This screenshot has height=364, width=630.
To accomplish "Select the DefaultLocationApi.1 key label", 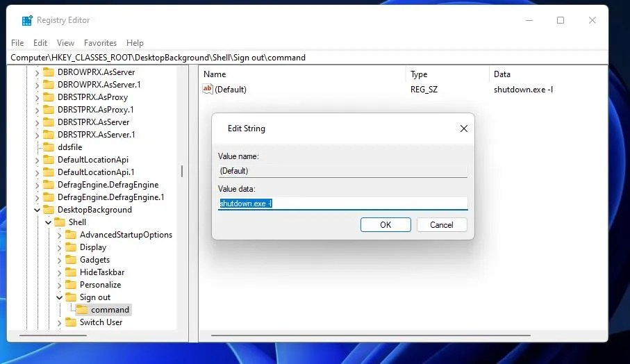I will tap(96, 172).
